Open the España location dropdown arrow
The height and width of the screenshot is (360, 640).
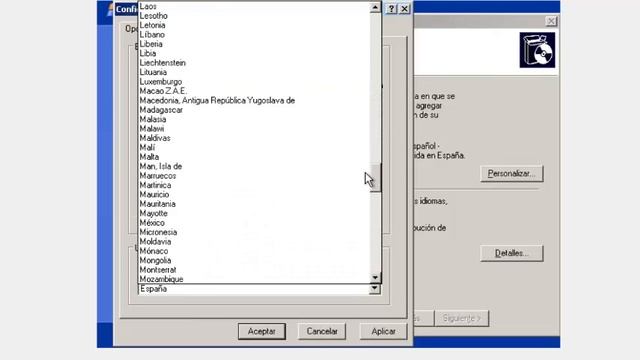point(375,289)
